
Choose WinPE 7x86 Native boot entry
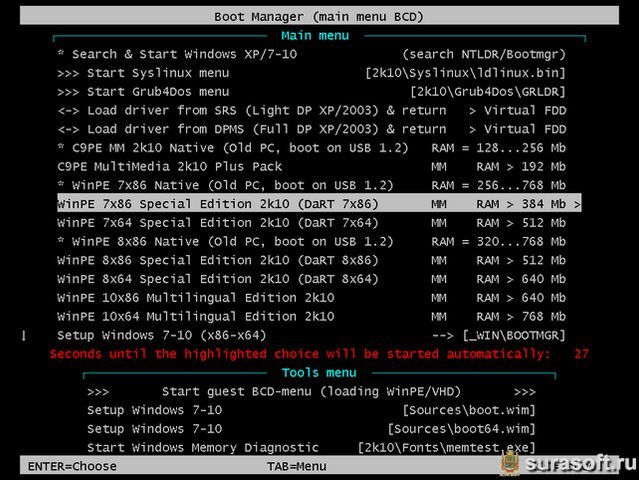click(312, 185)
